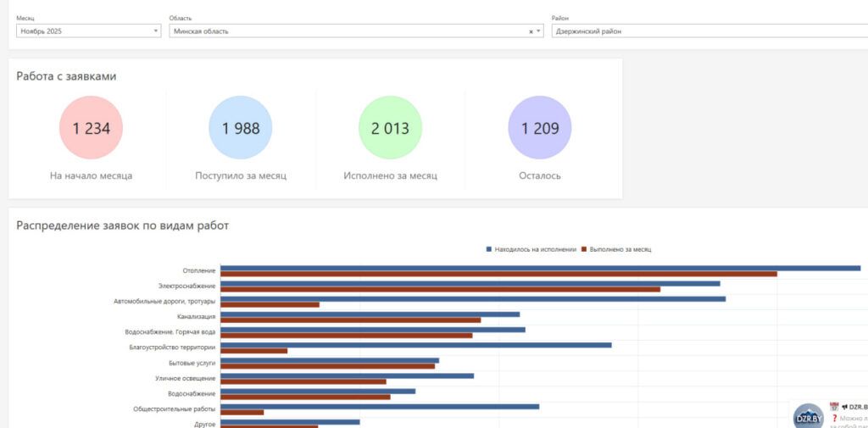Click the Канализация axis label

tap(196, 317)
